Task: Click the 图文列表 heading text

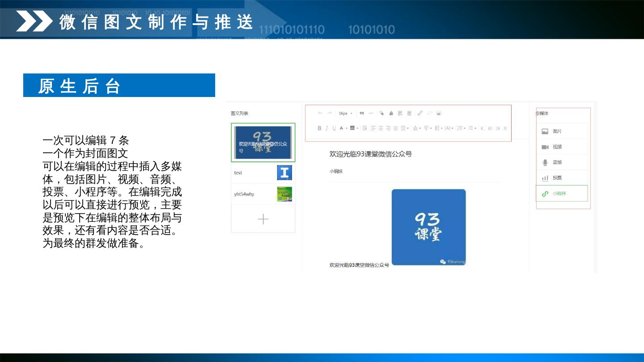Action: click(x=240, y=114)
